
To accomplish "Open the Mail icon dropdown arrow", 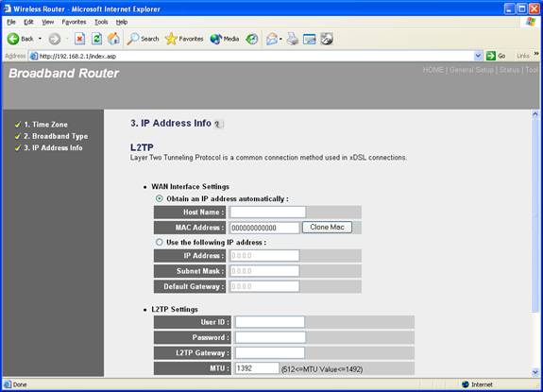I will click(280, 39).
